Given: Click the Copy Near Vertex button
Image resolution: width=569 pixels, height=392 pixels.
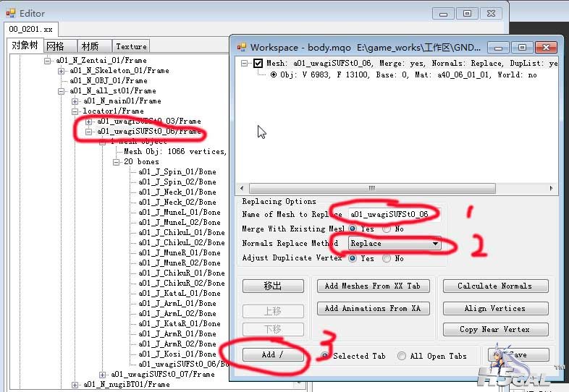Looking at the screenshot, I should pos(494,329).
